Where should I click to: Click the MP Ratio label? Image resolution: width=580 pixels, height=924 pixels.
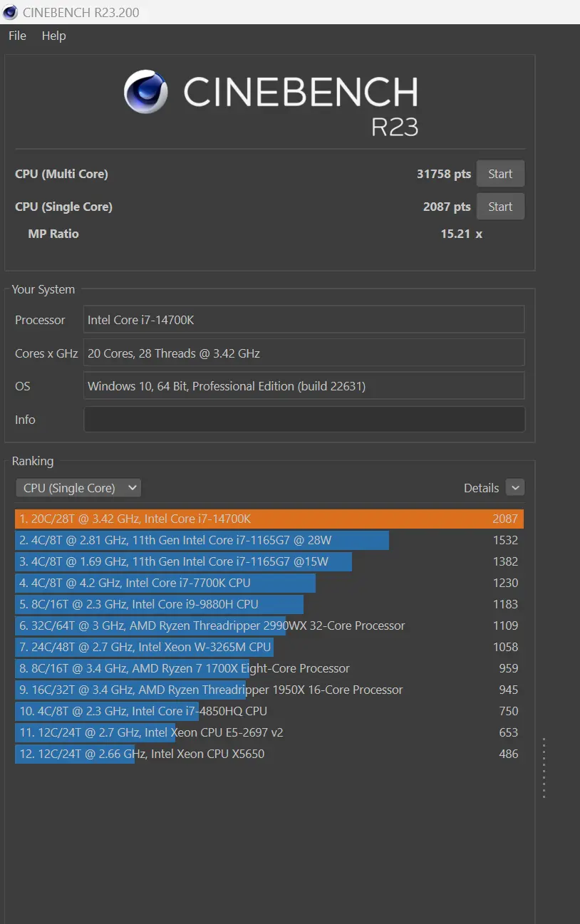pos(53,234)
